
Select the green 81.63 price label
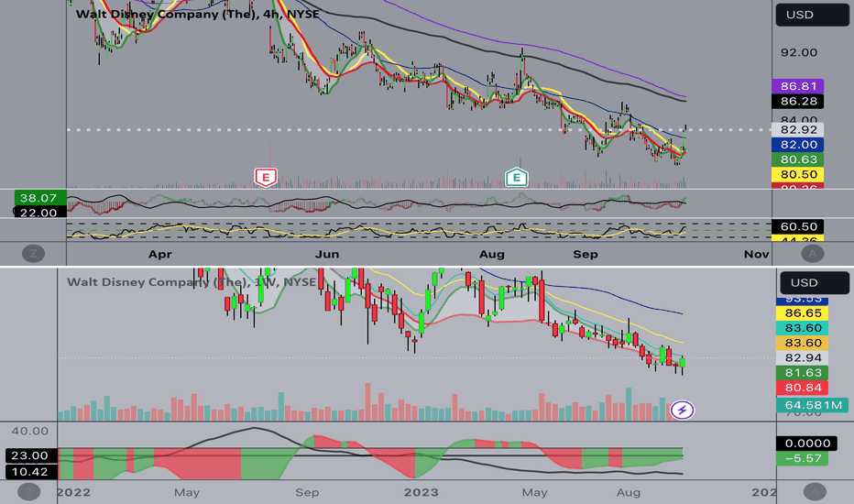803,373
